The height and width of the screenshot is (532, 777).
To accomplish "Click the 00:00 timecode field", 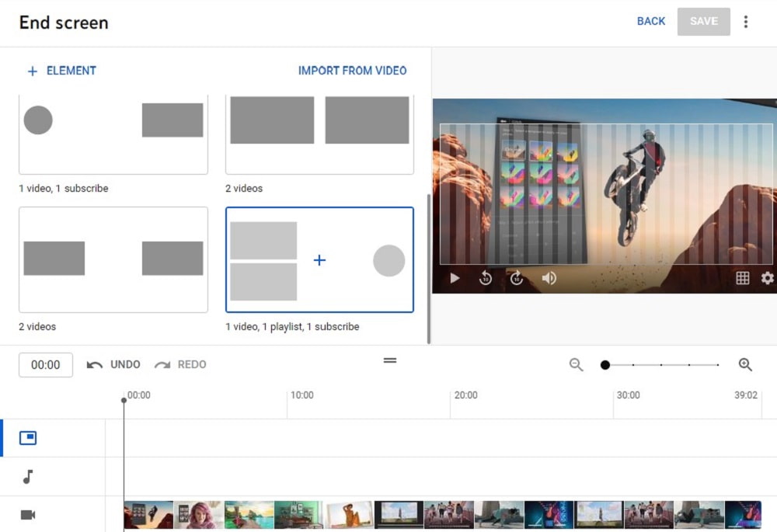I will (45, 364).
